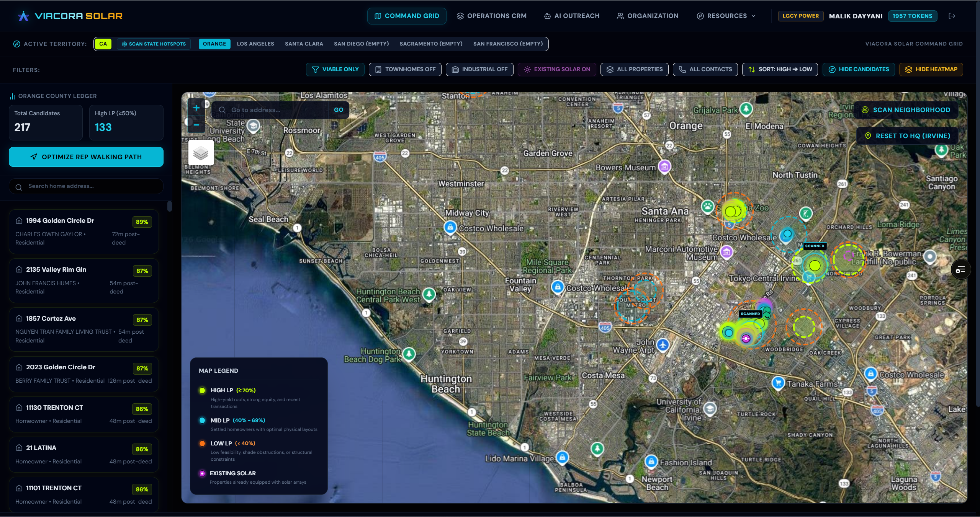Click the Grijalva Park tree marker

click(746, 109)
